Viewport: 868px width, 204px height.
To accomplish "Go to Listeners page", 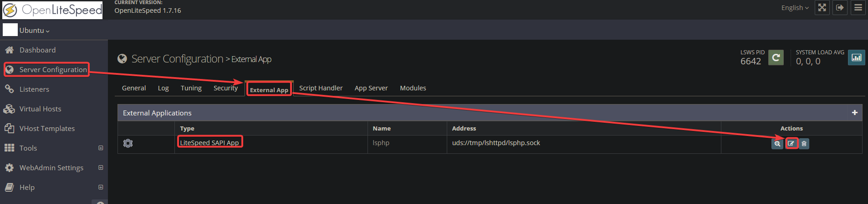I will 34,89.
